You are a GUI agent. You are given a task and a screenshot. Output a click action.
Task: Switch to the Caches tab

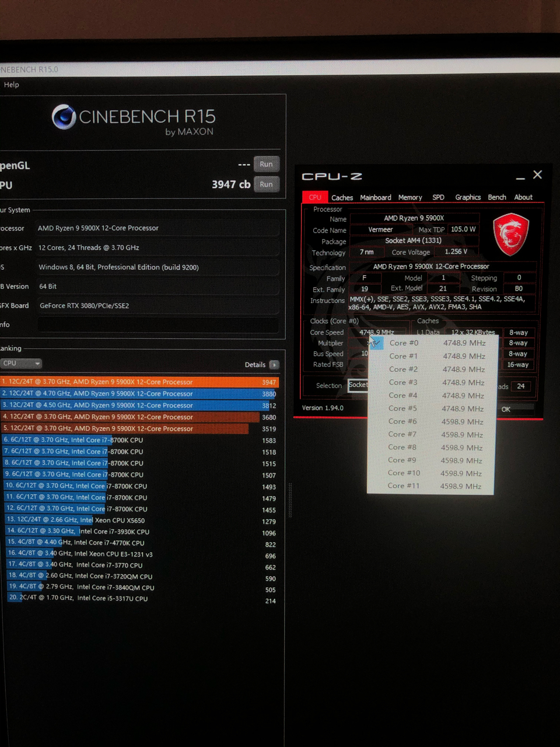coord(342,197)
